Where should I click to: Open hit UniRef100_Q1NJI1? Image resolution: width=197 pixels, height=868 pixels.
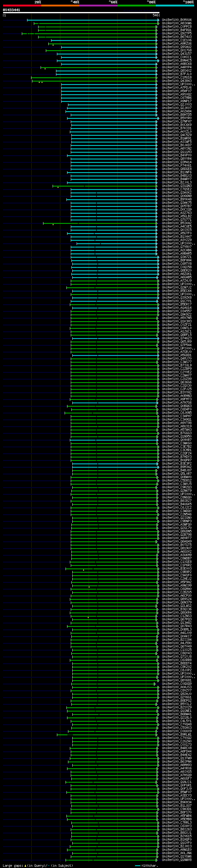coord(177,782)
